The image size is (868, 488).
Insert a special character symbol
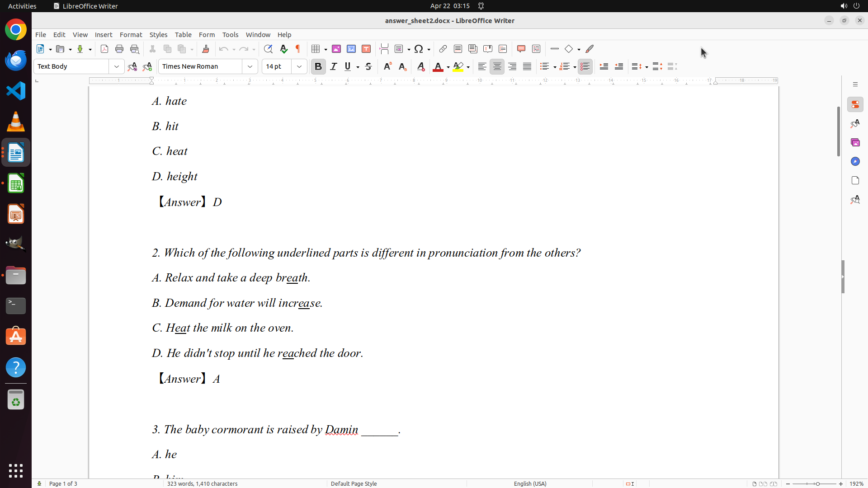coord(419,49)
